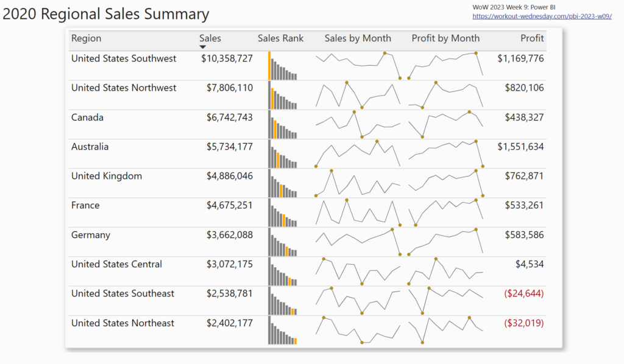Select the Sales by Month column header
Viewport: 624px width, 364px height.
pos(358,38)
